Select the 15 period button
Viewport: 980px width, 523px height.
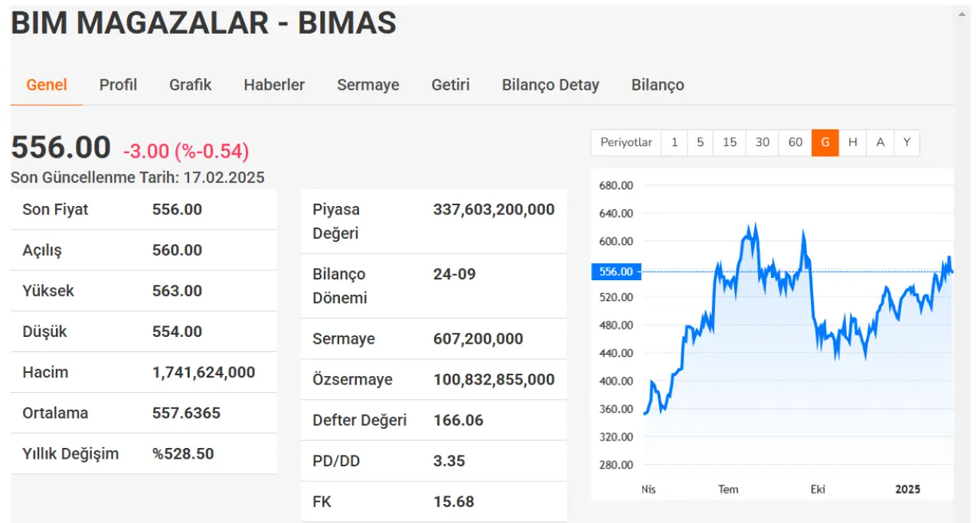coord(730,142)
